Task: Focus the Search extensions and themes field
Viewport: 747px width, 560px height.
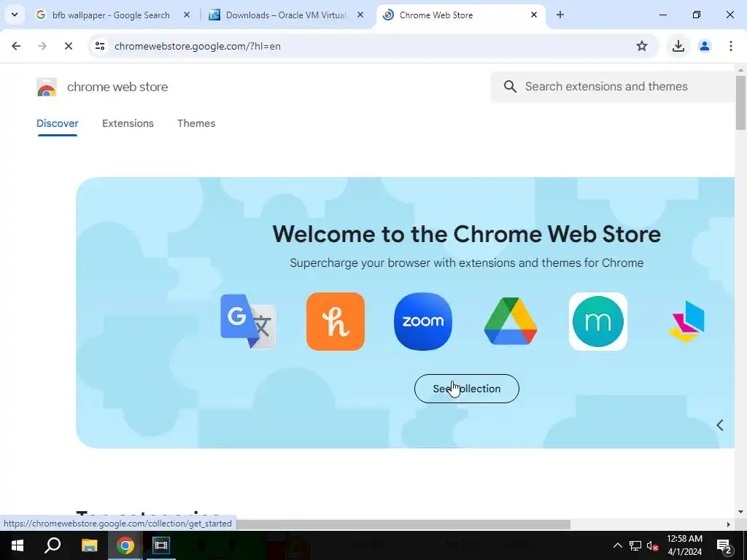Action: coord(614,87)
